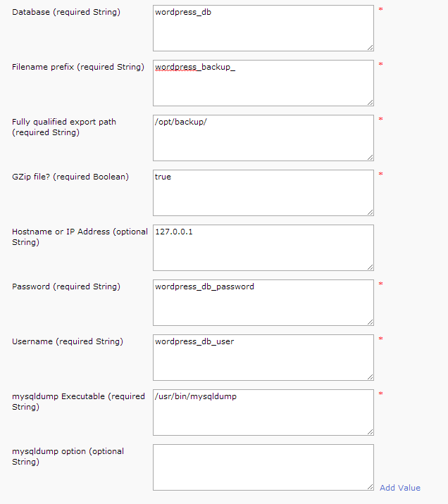Click GZip file field resize handle

coord(370,212)
